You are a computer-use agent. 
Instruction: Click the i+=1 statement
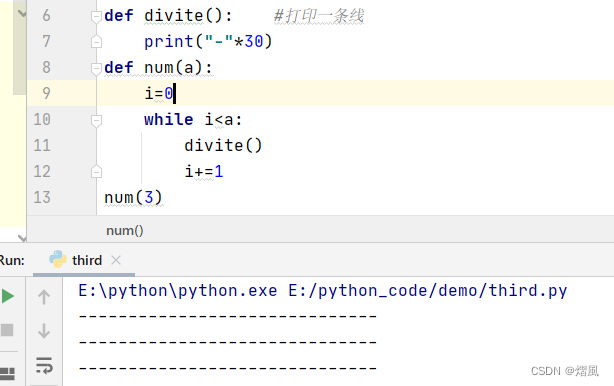tap(204, 171)
